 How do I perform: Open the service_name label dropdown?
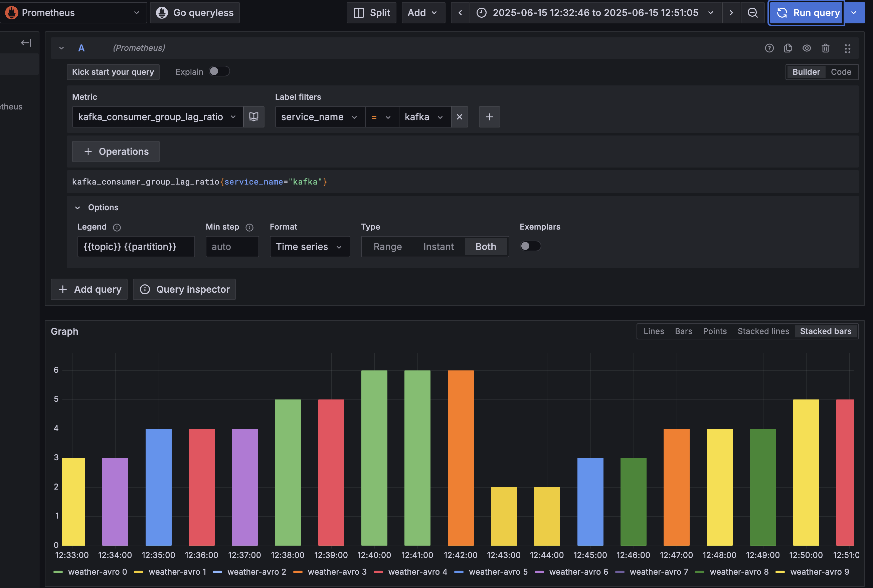320,116
